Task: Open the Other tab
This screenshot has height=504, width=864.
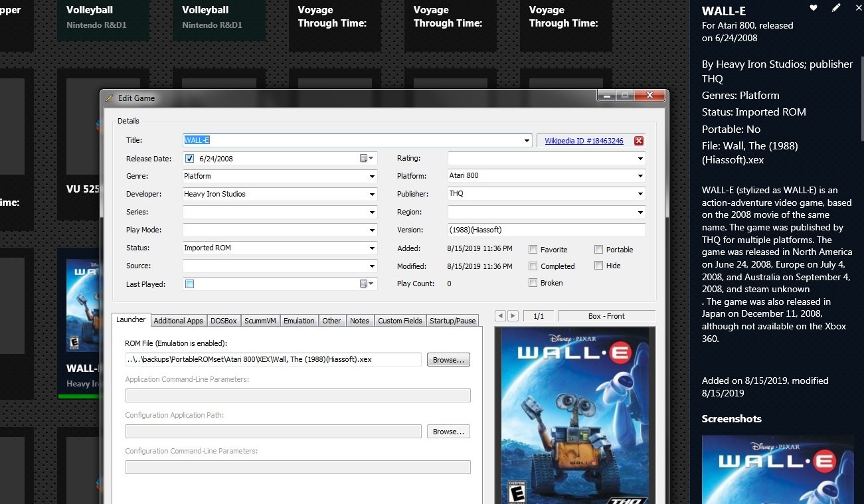Action: (331, 321)
